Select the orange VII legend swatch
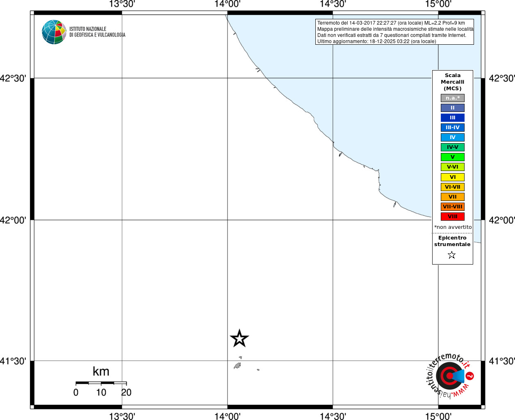The width and height of the screenshot is (515, 420). tap(453, 197)
